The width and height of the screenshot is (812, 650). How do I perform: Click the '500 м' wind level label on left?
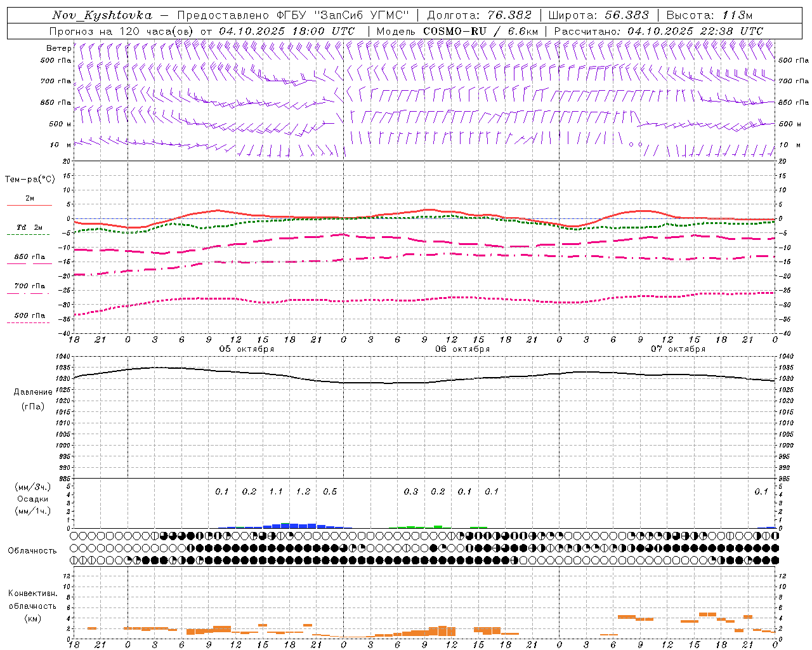coord(60,124)
